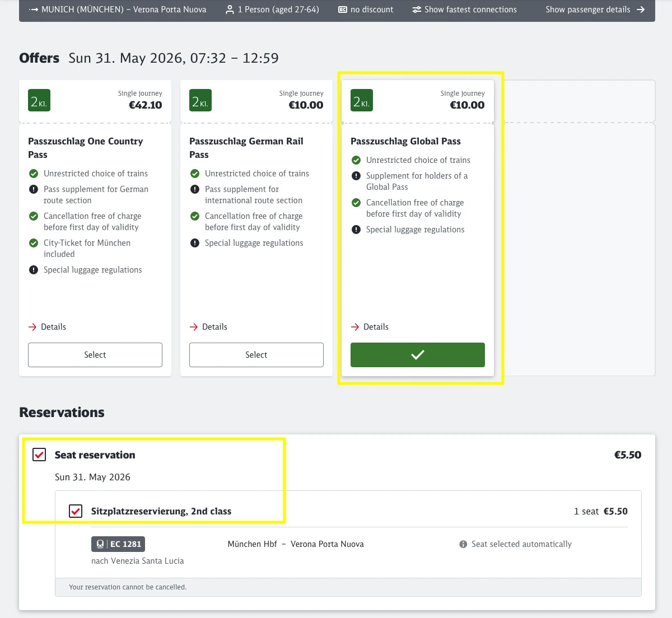Uncheck Sitzplatzreservierung, 2nd class checkbox
Image resolution: width=672 pixels, height=618 pixels.
pyautogui.click(x=76, y=511)
